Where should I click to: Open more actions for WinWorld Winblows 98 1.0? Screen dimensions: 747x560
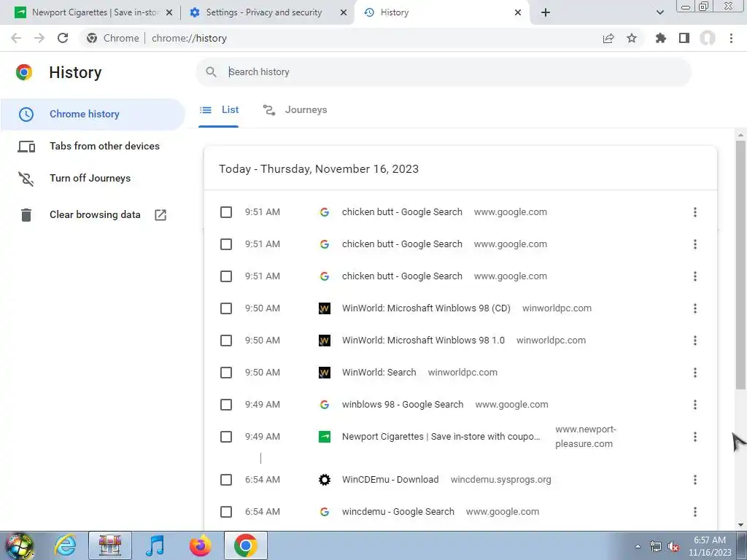695,341
